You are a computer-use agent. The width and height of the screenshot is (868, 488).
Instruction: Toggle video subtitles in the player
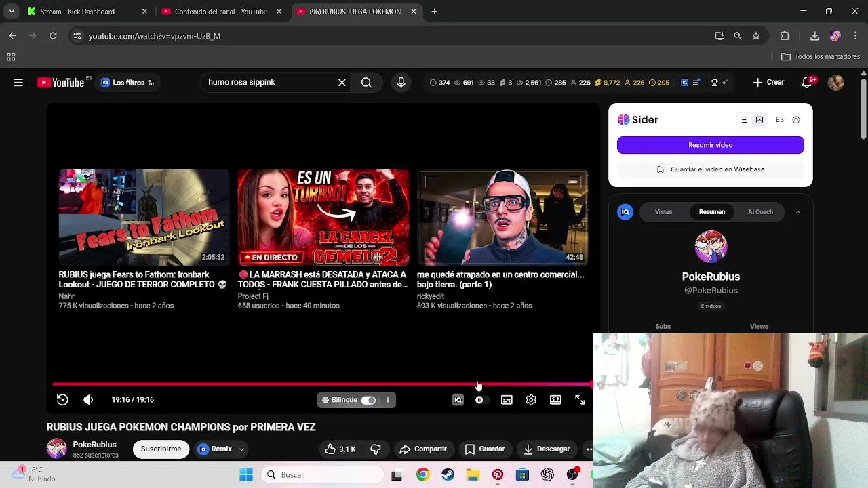[507, 400]
